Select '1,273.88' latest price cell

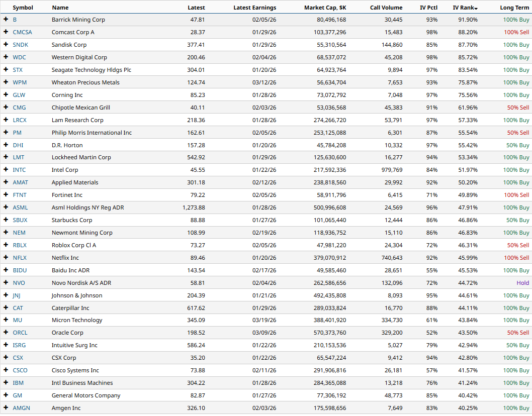tap(194, 207)
